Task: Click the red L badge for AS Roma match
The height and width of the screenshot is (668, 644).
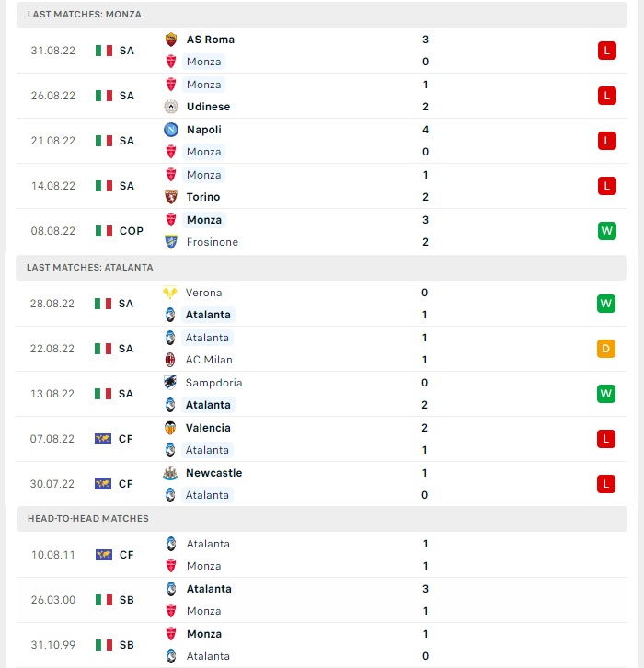Action: [x=607, y=51]
